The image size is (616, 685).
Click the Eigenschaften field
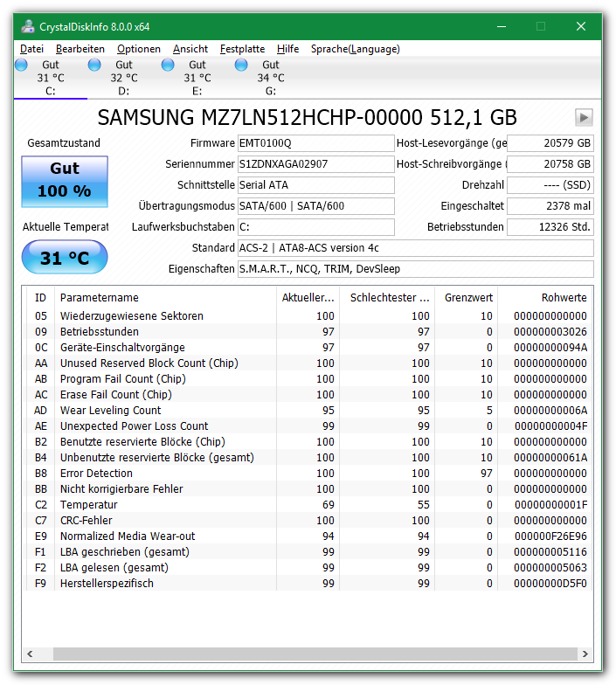tap(416, 269)
